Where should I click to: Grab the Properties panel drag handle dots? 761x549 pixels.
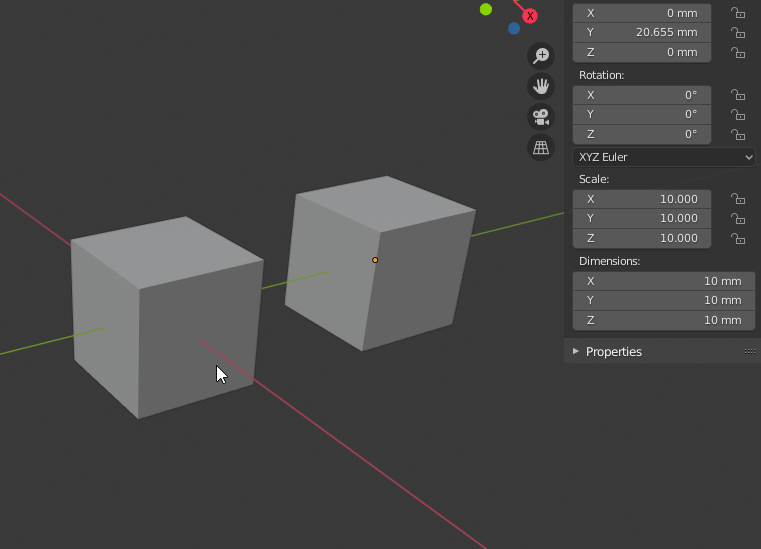(x=750, y=351)
